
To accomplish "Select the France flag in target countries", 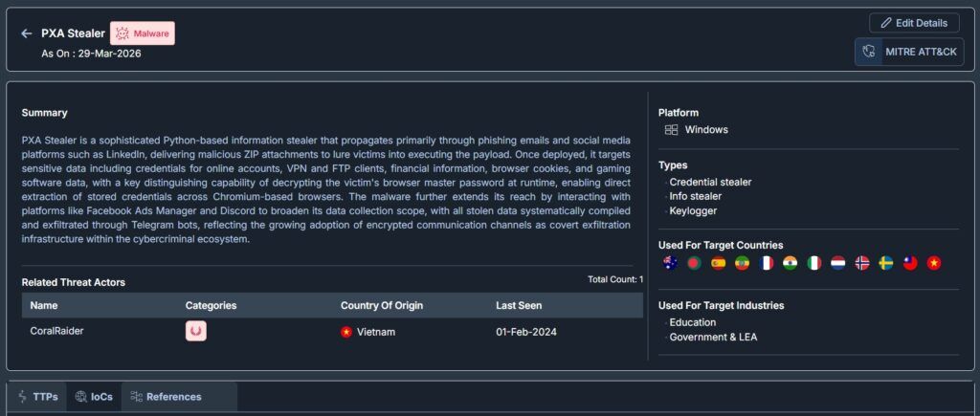I will click(767, 263).
